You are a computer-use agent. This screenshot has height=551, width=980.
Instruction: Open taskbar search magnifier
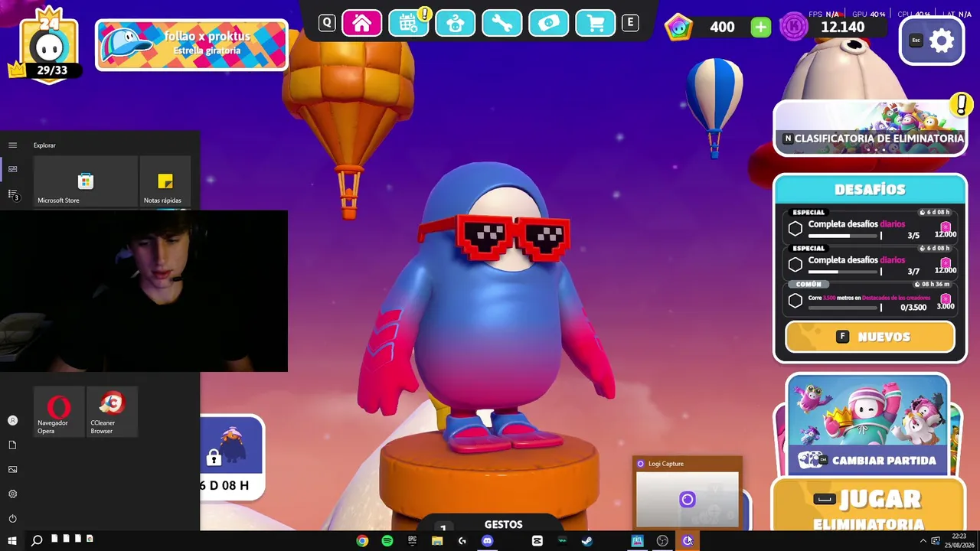37,541
